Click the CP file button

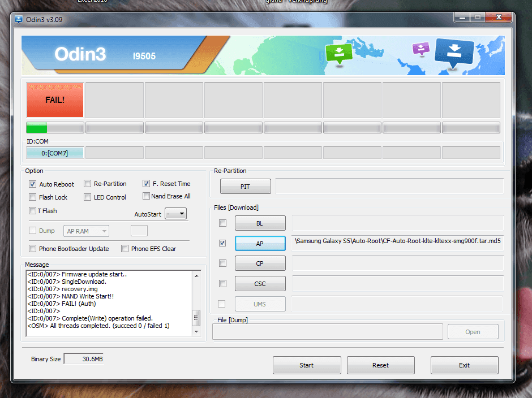click(x=260, y=263)
